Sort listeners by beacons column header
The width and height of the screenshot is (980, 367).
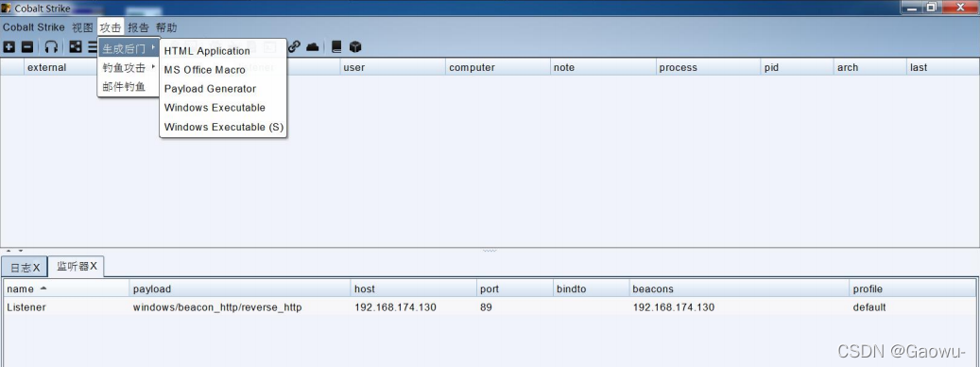pyautogui.click(x=739, y=288)
